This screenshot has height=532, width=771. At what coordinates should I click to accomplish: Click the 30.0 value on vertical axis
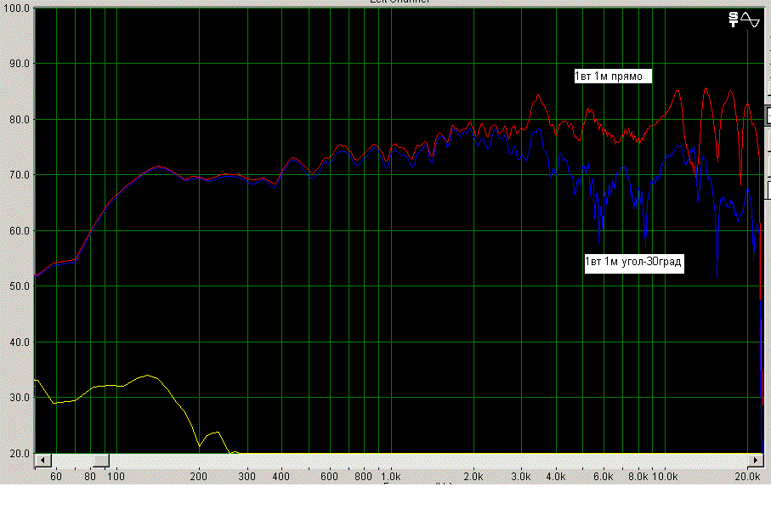[x=20, y=397]
